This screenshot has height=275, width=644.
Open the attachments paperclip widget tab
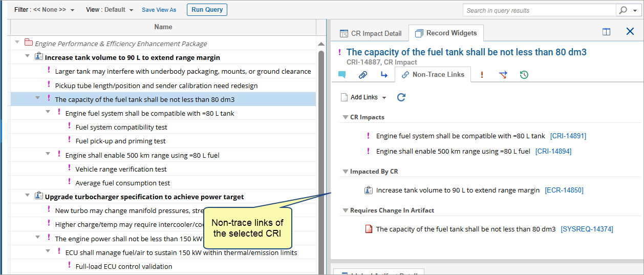click(363, 75)
